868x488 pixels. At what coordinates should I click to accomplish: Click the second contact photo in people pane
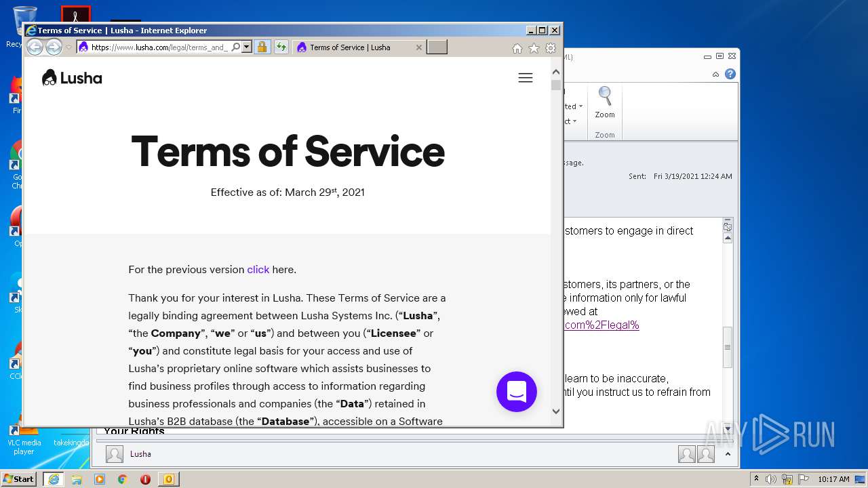click(706, 454)
